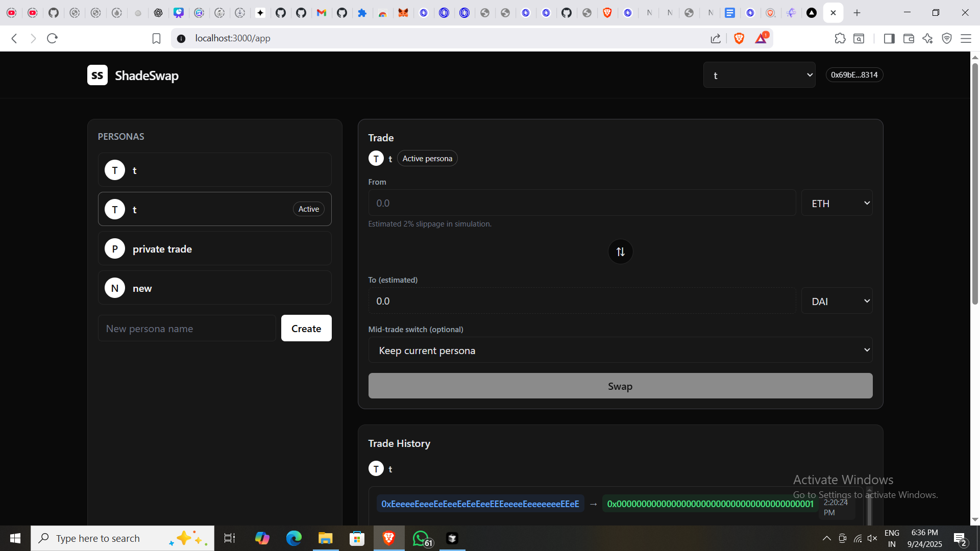Click the wallet address 0x69bE...8314 badge

854,75
